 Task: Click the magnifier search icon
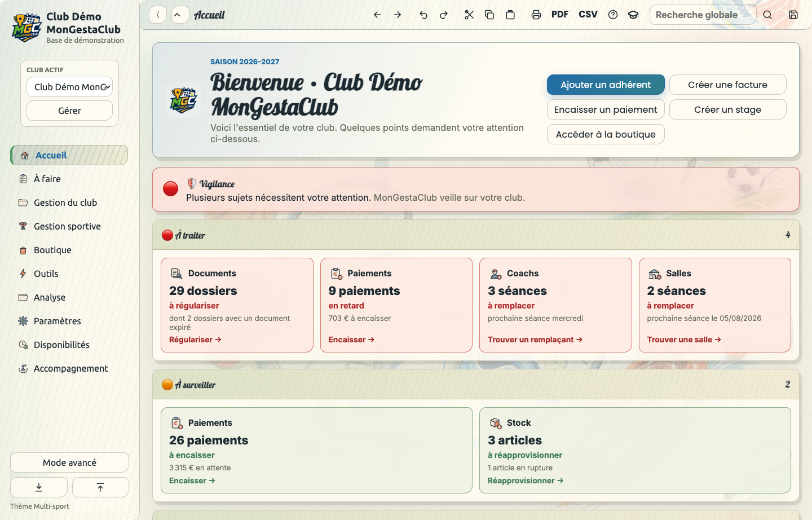click(767, 15)
